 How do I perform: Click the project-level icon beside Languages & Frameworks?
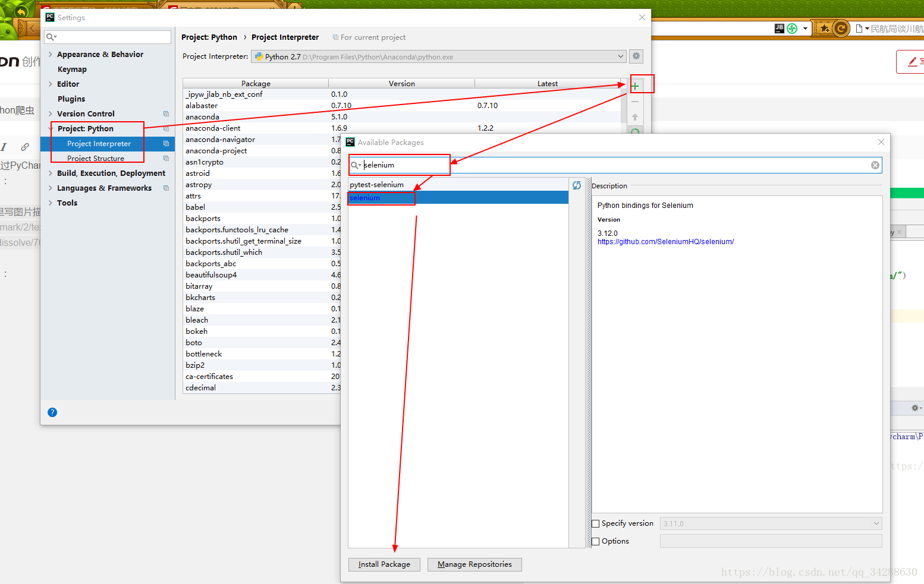click(x=166, y=188)
